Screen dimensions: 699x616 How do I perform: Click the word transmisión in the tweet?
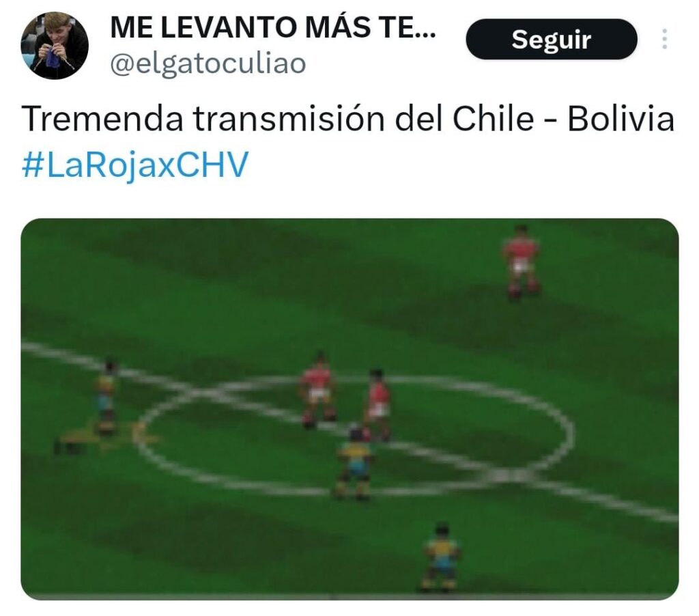(x=289, y=119)
